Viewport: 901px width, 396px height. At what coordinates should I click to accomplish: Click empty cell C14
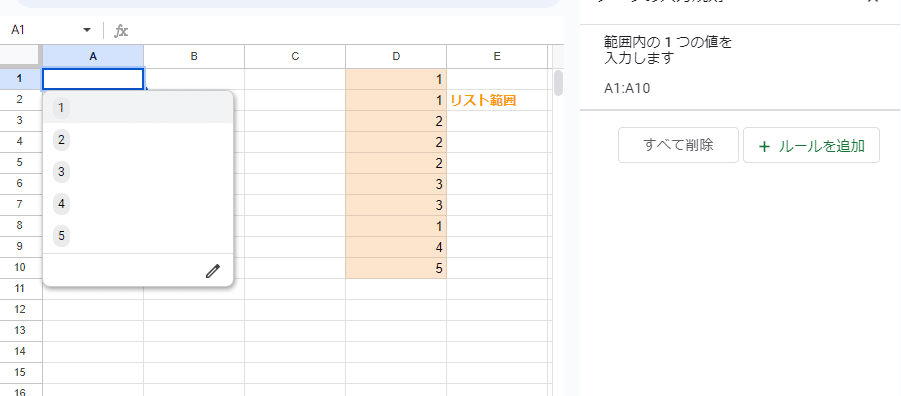[295, 352]
